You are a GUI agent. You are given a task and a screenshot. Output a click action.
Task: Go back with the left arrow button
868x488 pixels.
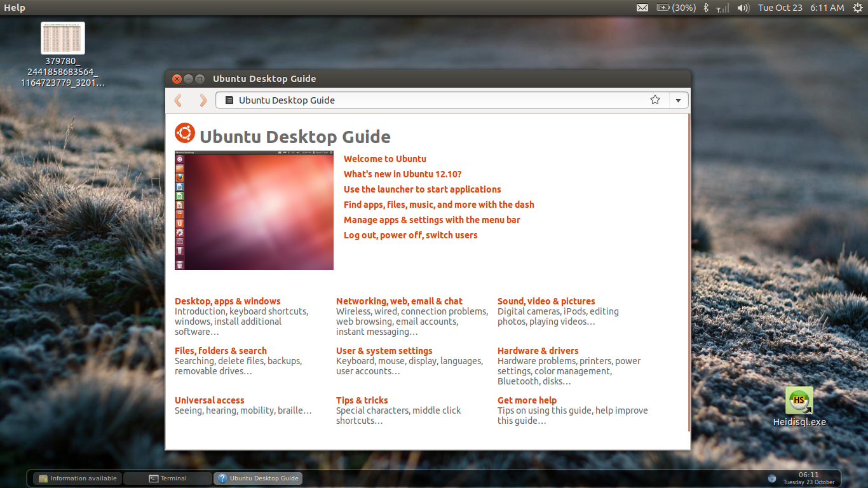(178, 100)
